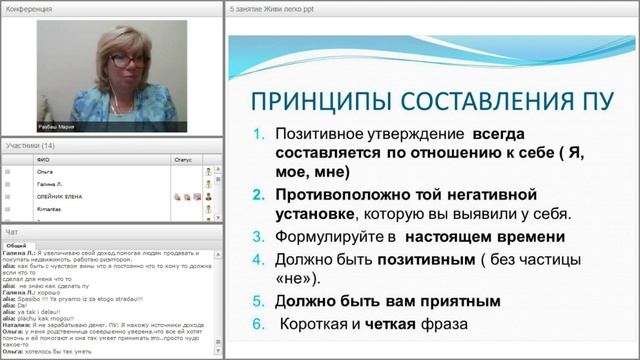Click the Участники (14) panel header
This screenshot has height=360, width=640.
coord(112,146)
